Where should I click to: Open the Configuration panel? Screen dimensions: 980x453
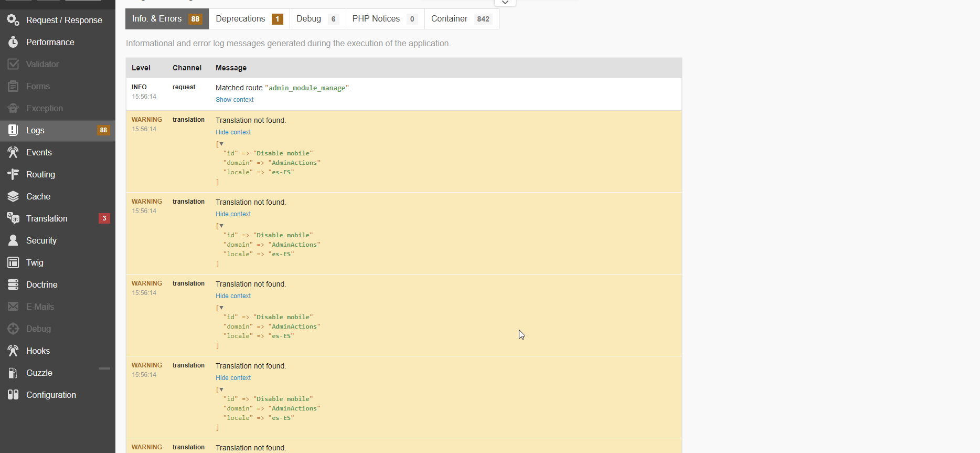pyautogui.click(x=58, y=395)
